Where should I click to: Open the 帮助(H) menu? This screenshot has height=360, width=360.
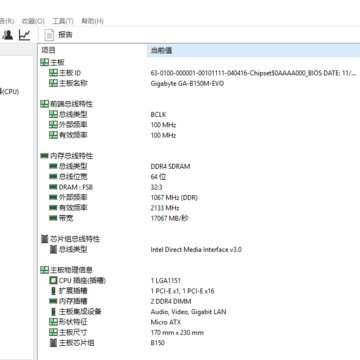point(92,21)
